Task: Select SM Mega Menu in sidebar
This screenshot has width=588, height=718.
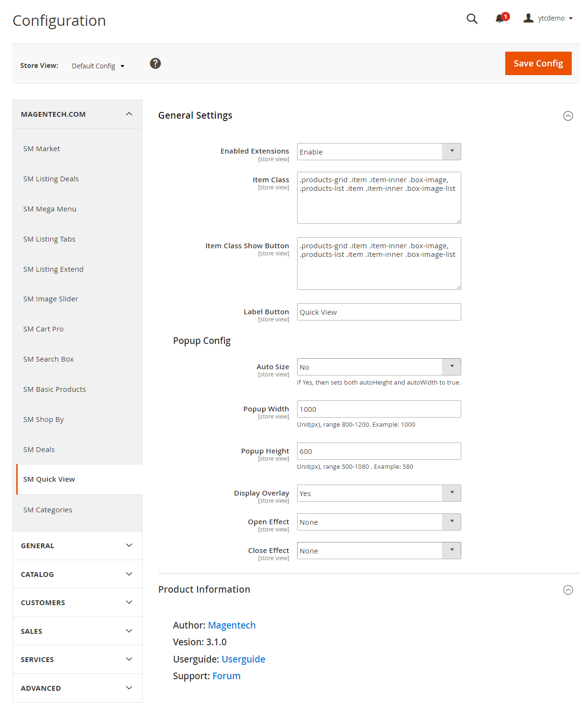Action: point(50,209)
